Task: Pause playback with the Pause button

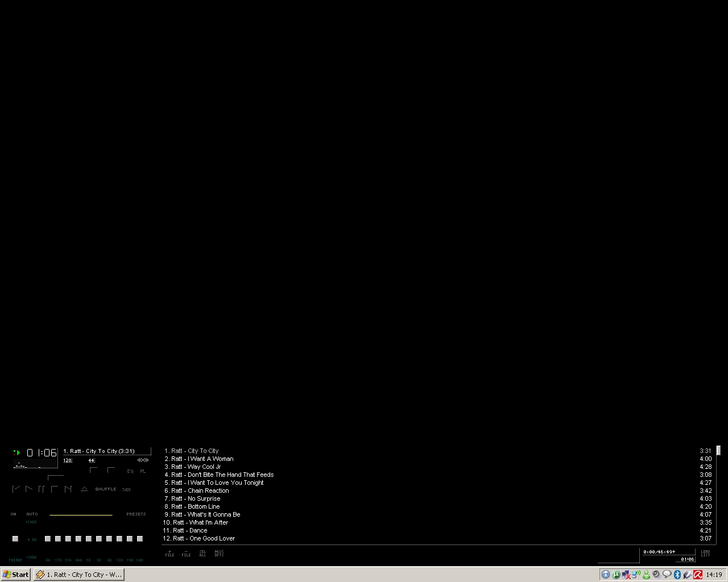Action: 42,489
